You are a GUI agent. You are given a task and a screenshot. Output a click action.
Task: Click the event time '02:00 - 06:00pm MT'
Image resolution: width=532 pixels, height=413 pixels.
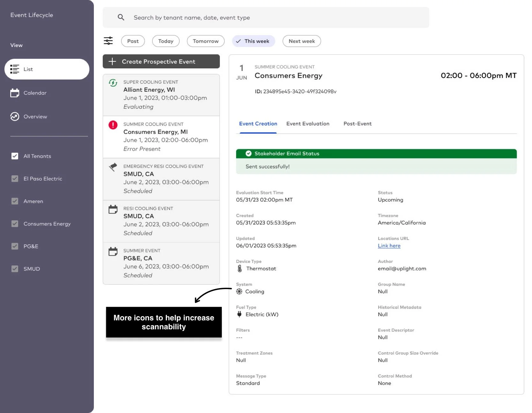pyautogui.click(x=478, y=75)
